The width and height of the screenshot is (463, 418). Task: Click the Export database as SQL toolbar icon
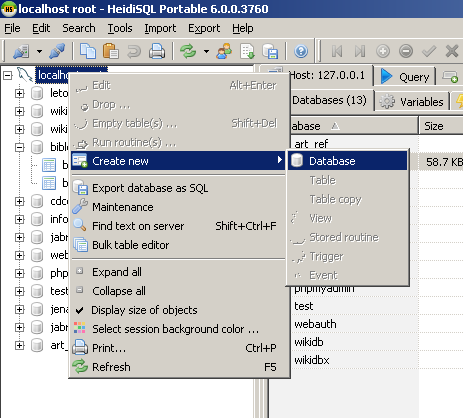pyautogui.click(x=270, y=51)
